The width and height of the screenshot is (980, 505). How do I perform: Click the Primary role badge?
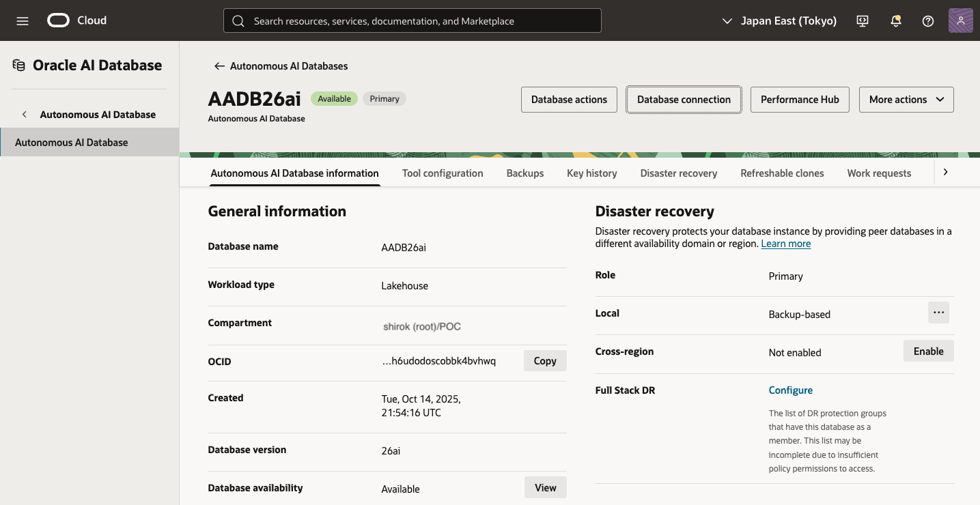[x=384, y=99]
